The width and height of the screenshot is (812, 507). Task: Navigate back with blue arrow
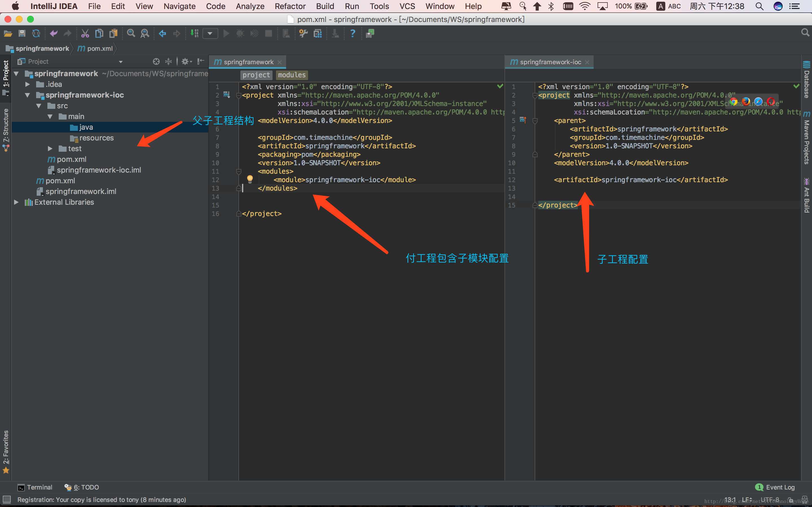(162, 34)
